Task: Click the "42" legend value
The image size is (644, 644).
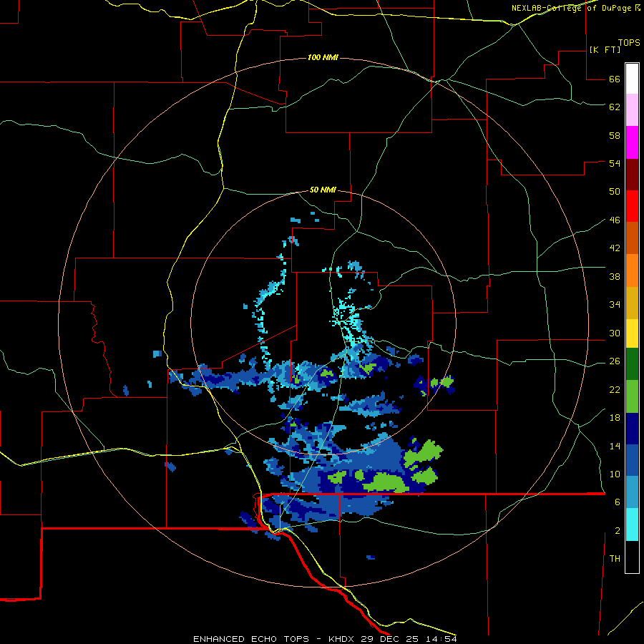Action: (x=615, y=248)
